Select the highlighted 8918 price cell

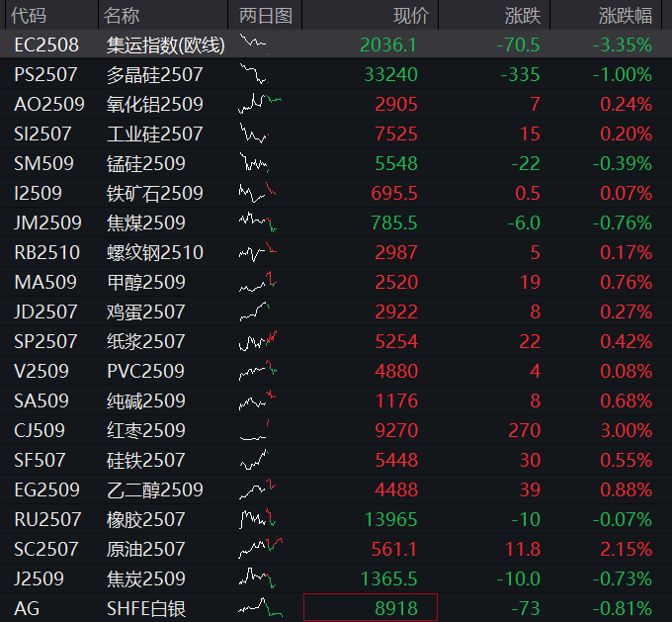click(371, 608)
